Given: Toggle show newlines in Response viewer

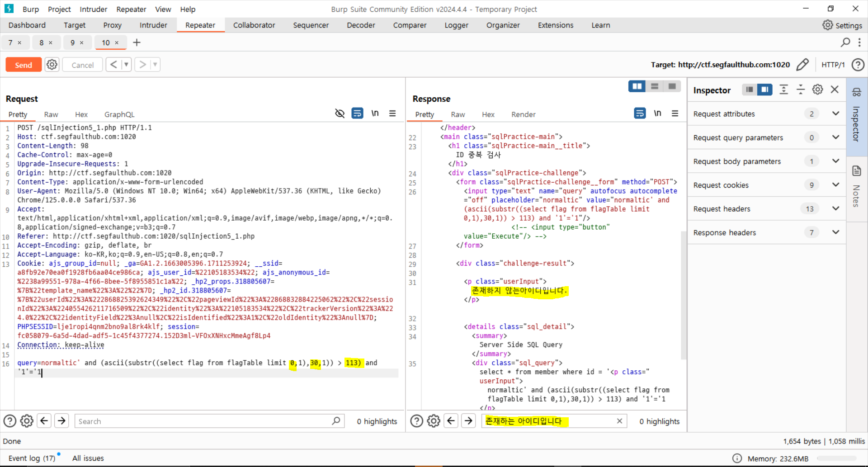Looking at the screenshot, I should [657, 113].
